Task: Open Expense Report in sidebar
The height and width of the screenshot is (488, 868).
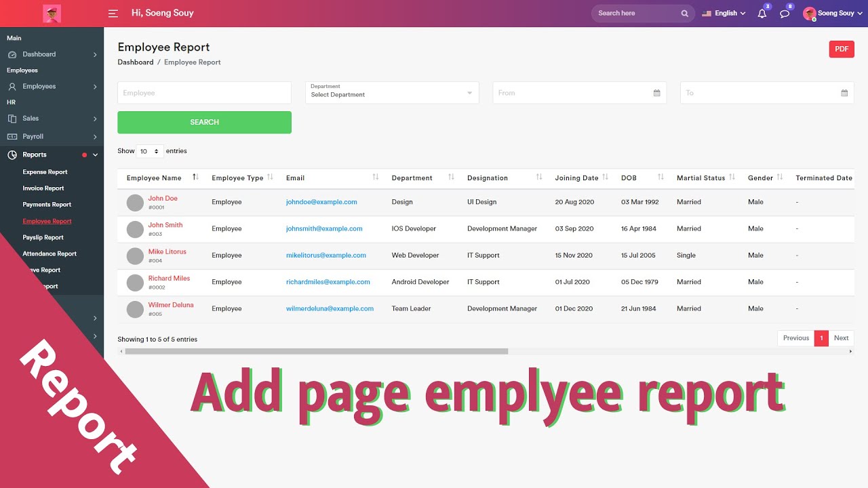Action: point(45,172)
